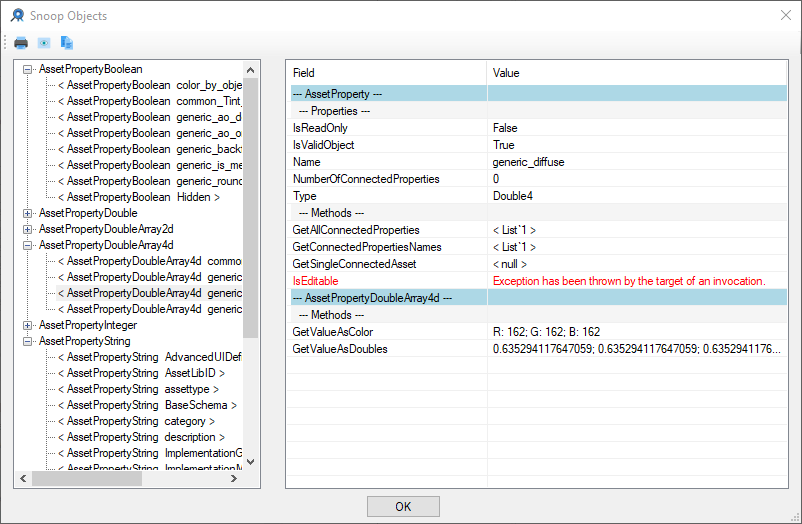Select the AssetPropertyString category item

pos(142,421)
